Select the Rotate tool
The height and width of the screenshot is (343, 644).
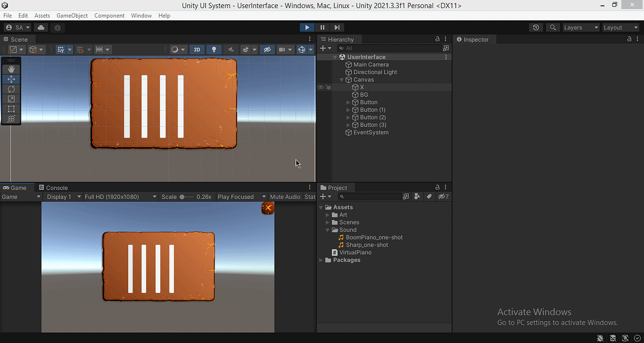11,89
